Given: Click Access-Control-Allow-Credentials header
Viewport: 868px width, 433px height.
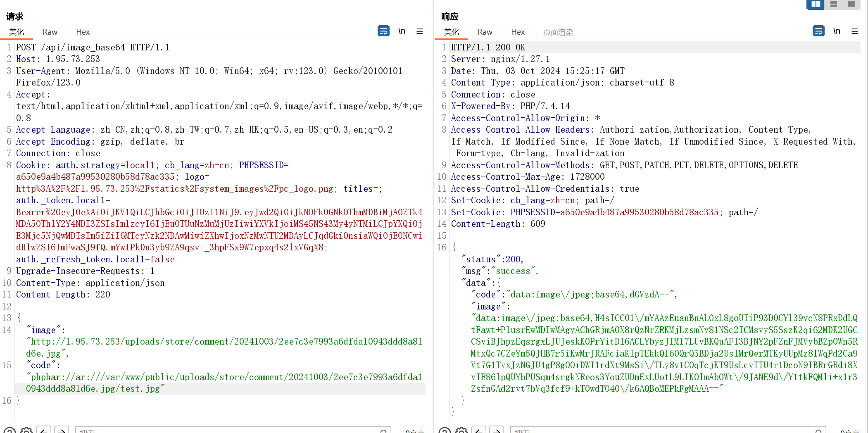Looking at the screenshot, I should click(x=545, y=188).
